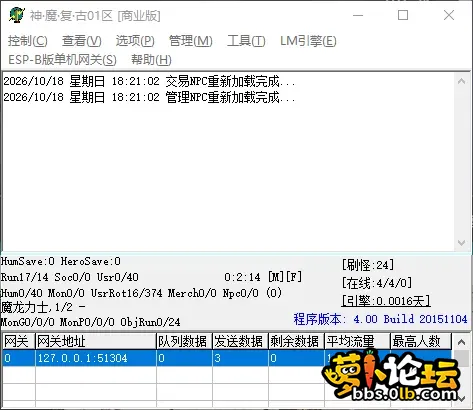Click the 发送数据 cell showing 3

pyautogui.click(x=240, y=358)
